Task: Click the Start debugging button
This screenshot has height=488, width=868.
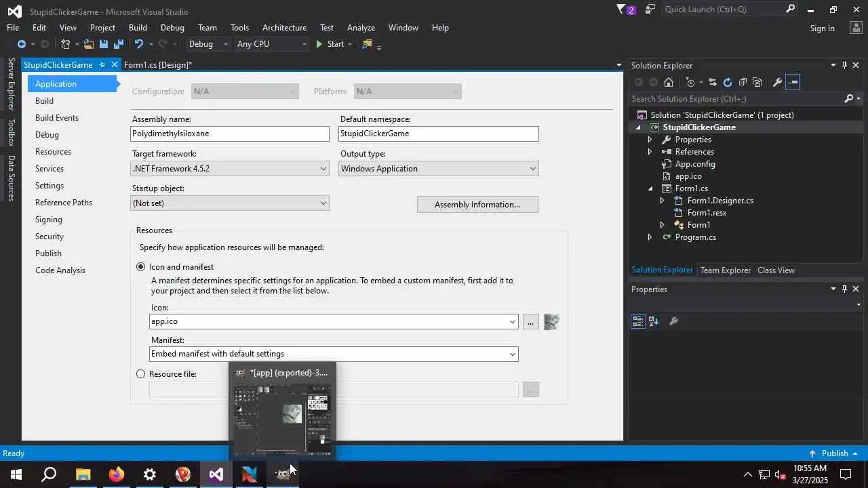Action: [x=330, y=44]
